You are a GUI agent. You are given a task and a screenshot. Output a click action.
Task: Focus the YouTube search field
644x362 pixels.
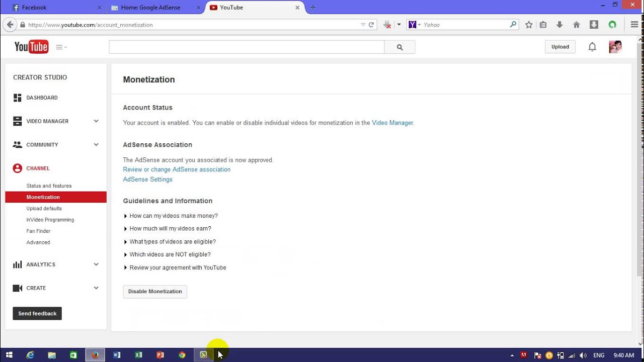tap(247, 47)
